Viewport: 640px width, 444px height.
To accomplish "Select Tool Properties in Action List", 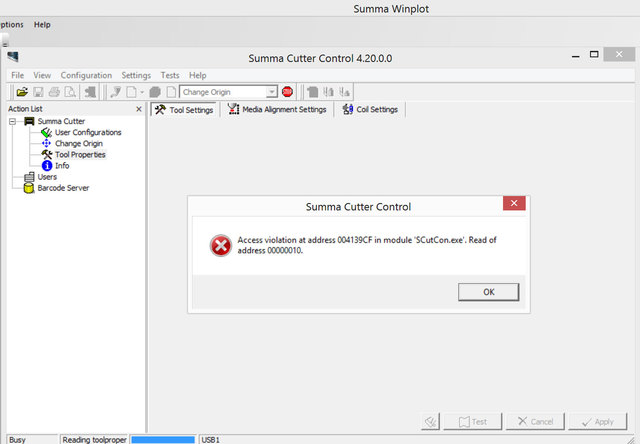I will pos(80,154).
